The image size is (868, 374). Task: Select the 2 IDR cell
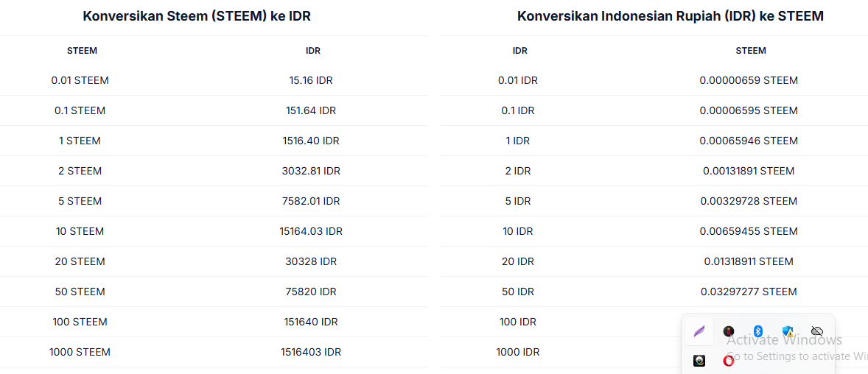point(517,171)
